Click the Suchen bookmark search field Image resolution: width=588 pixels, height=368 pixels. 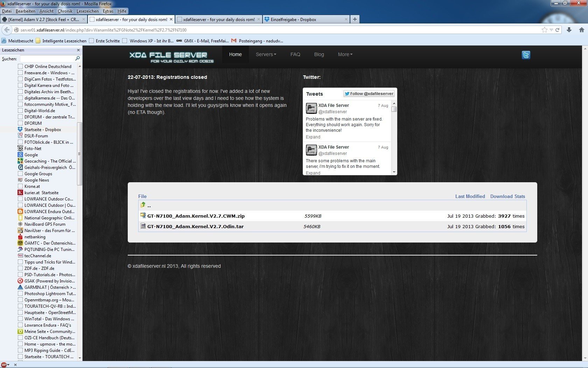pos(47,59)
